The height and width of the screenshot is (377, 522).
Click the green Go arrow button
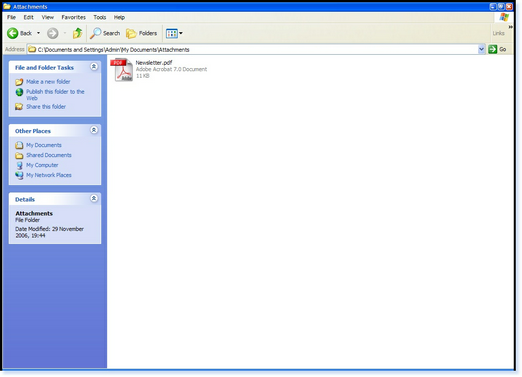coord(492,49)
